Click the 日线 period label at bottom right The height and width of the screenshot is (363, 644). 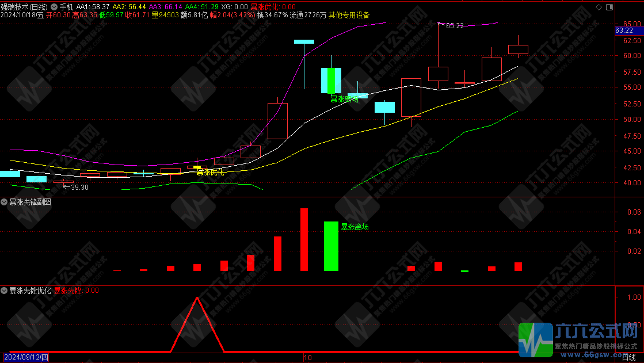pyautogui.click(x=629, y=357)
